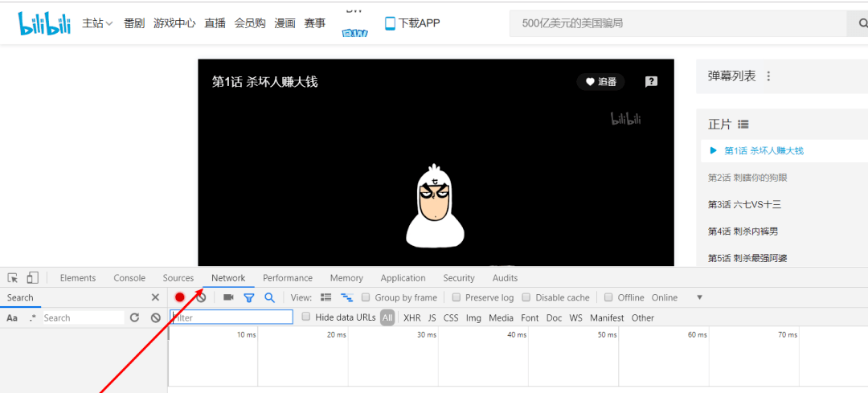Click the bilibili site search box
Screen dimensions: 868x393
pyautogui.click(x=678, y=23)
